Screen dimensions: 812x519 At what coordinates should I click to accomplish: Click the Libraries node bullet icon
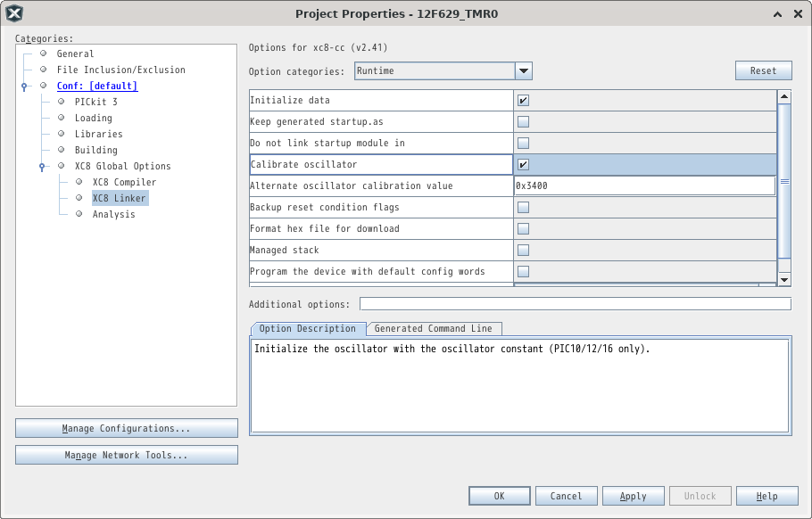point(61,134)
